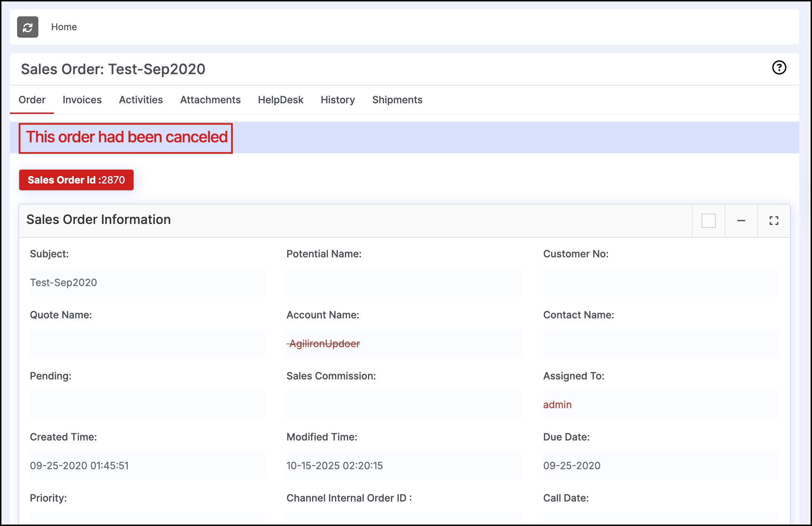
Task: Click the Modified Time field value
Action: 334,466
